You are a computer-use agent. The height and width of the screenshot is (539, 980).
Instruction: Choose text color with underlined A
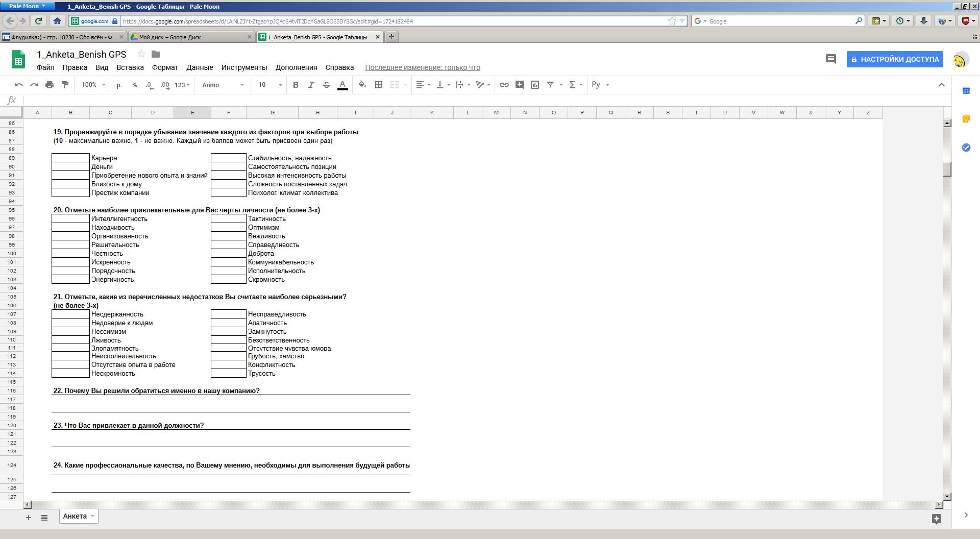coord(342,85)
